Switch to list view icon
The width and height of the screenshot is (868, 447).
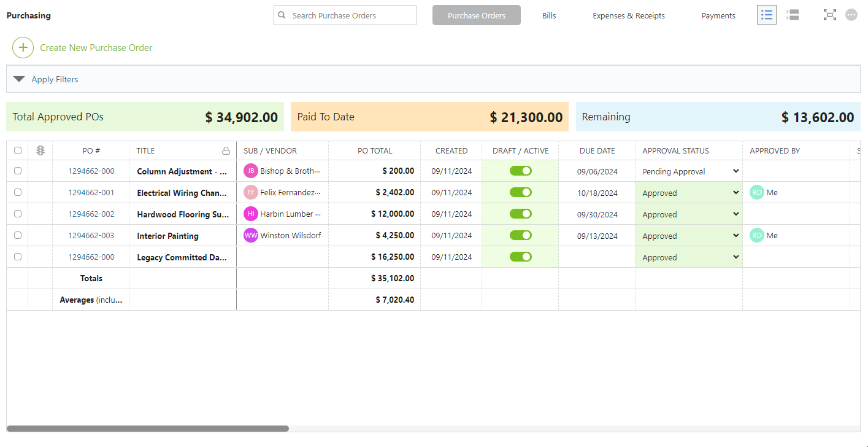(766, 15)
